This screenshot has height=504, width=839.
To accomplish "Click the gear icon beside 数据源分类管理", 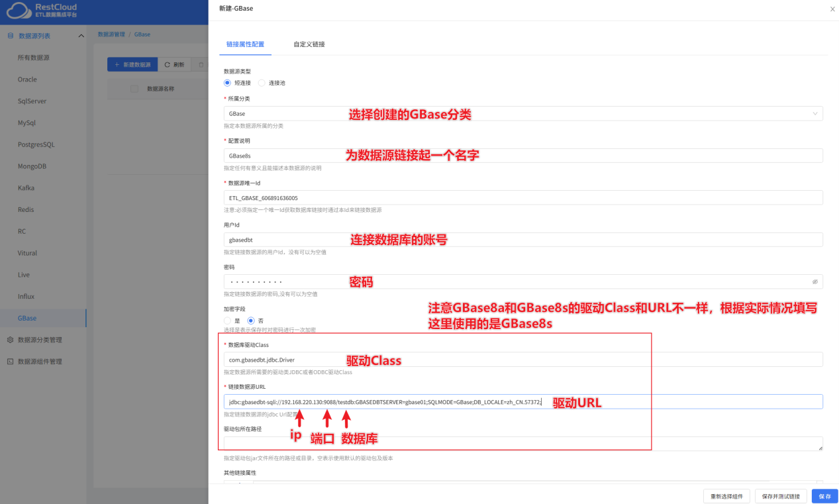I will pyautogui.click(x=10, y=340).
